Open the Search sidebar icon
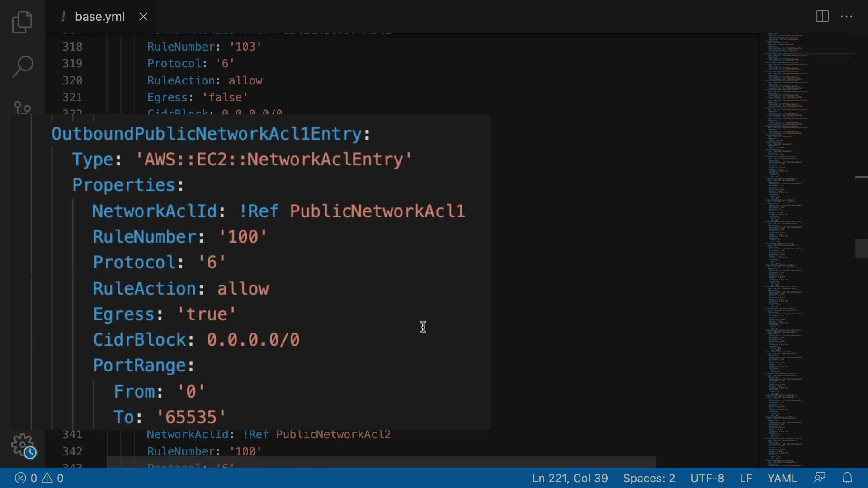The height and width of the screenshot is (488, 868). (x=22, y=66)
